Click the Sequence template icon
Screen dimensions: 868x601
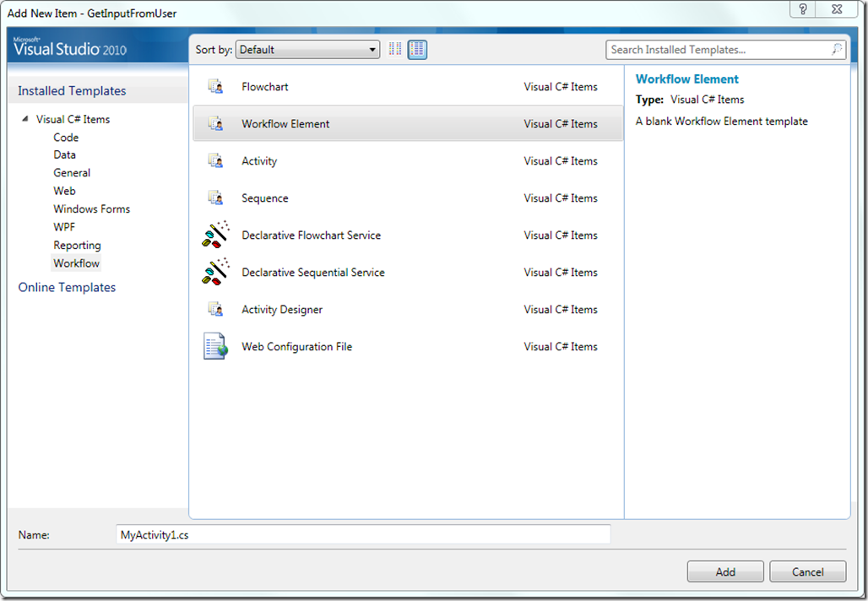pos(215,198)
